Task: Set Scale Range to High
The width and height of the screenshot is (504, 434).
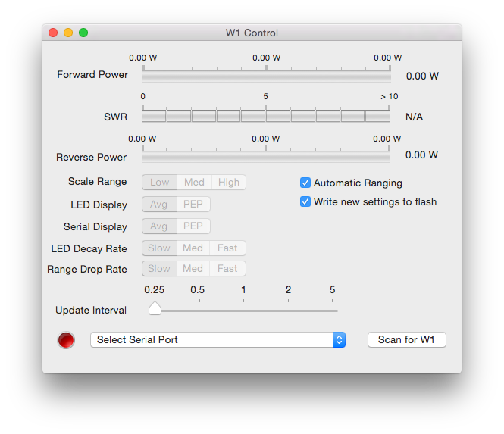Action: coord(229,182)
